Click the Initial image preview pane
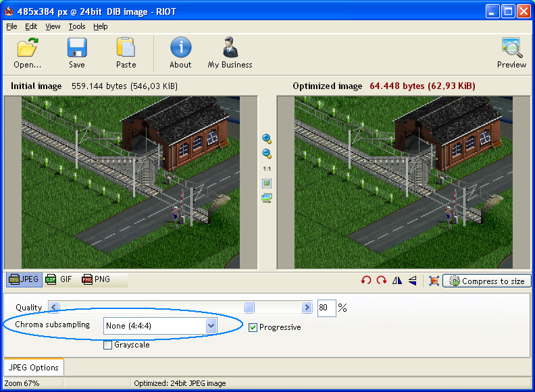Viewport: 535px width, 392px height. (130, 182)
